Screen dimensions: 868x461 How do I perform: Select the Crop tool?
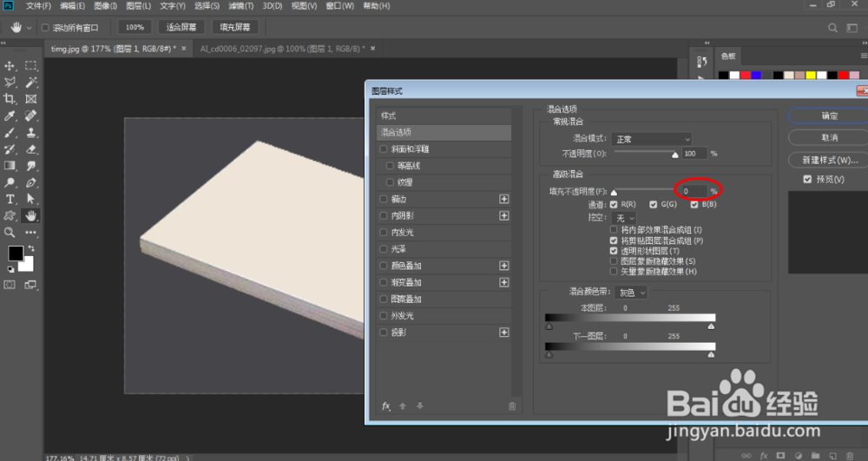(x=10, y=99)
